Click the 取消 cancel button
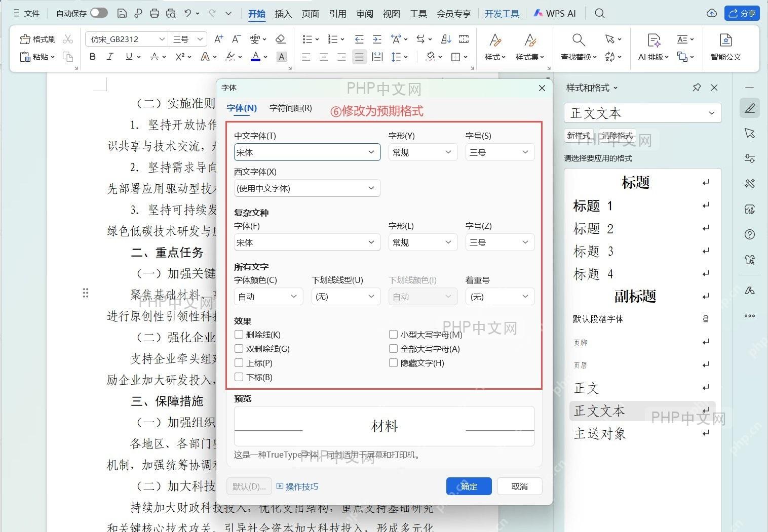Viewport: 768px width, 532px height. 519,486
